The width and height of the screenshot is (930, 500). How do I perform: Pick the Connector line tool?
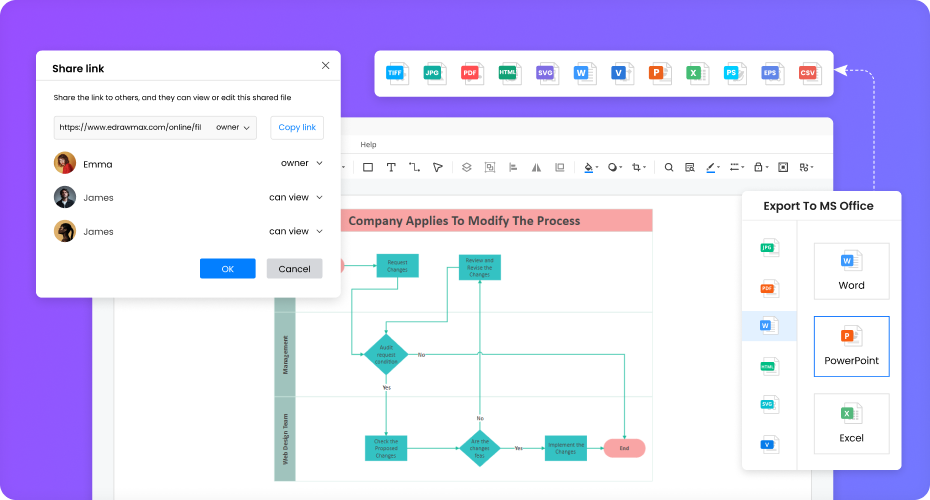[x=414, y=168]
